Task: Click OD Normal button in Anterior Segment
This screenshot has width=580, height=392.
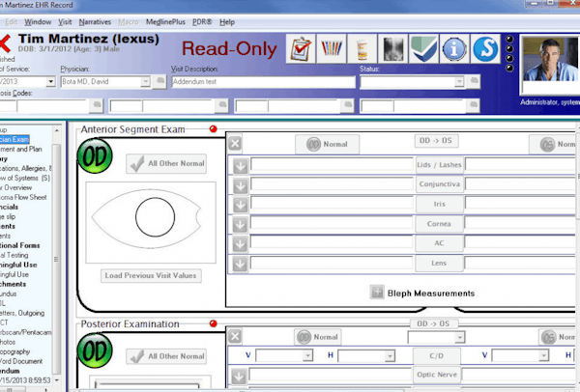Action: [x=327, y=144]
